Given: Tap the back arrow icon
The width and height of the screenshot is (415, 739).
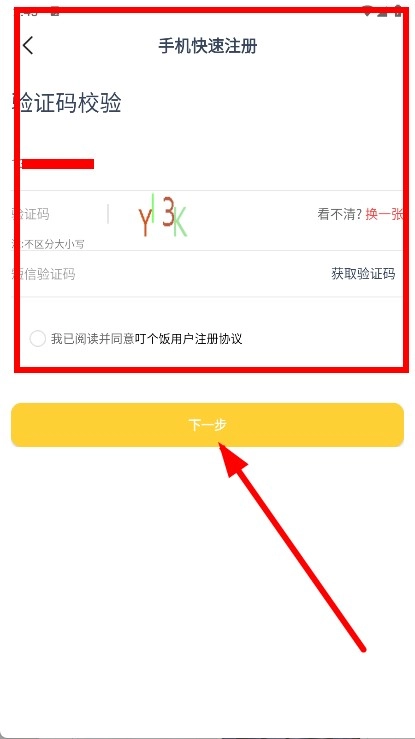Looking at the screenshot, I should tap(28, 46).
